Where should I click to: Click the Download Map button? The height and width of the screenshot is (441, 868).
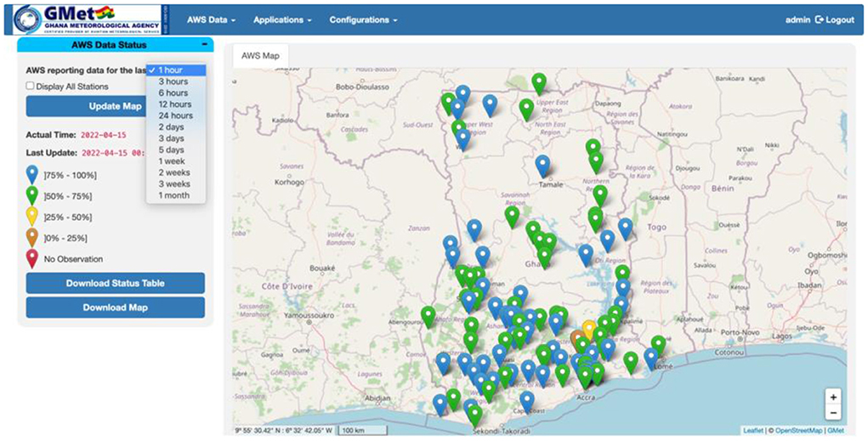coord(115,307)
